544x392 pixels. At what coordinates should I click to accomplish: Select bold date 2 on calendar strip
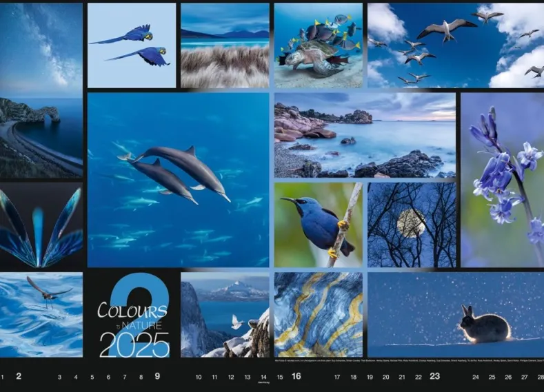tap(19, 376)
